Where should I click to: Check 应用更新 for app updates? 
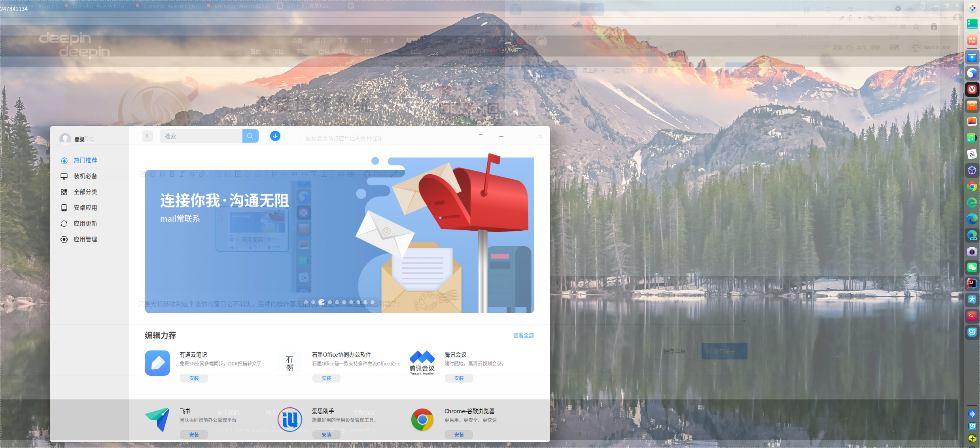point(85,223)
